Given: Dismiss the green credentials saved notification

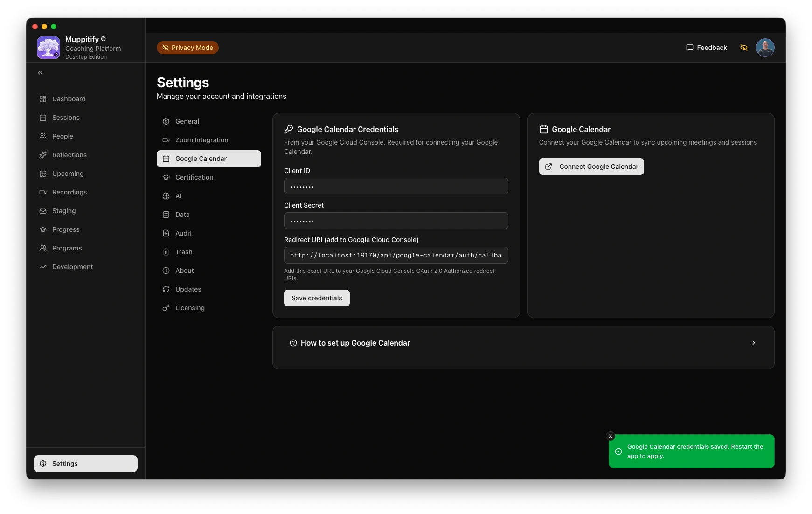Looking at the screenshot, I should click(611, 436).
